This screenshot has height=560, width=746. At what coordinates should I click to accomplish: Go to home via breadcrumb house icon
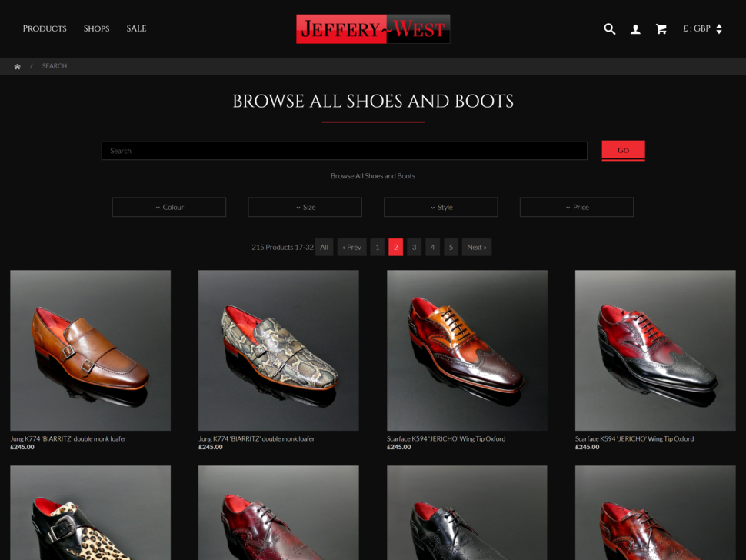click(x=17, y=66)
